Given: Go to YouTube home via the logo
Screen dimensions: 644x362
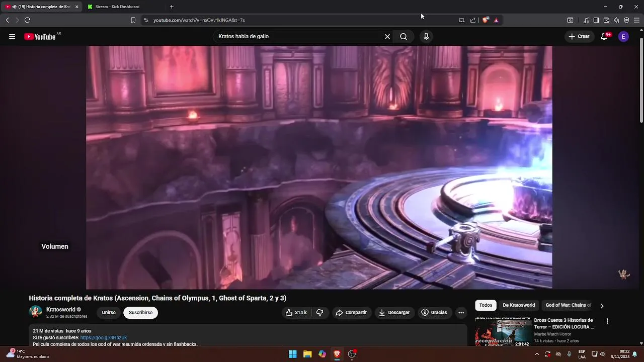Looking at the screenshot, I should 40,37.
